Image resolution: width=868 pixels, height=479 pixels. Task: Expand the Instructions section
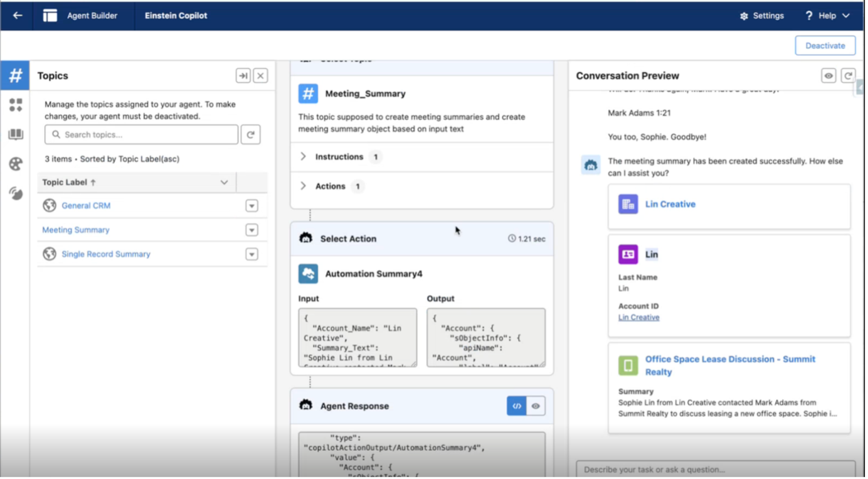(x=304, y=157)
